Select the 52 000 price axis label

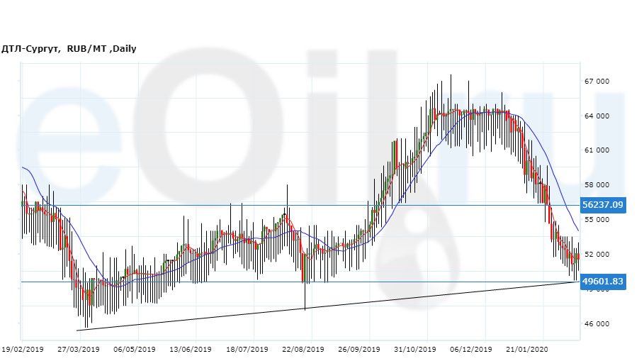pyautogui.click(x=597, y=255)
